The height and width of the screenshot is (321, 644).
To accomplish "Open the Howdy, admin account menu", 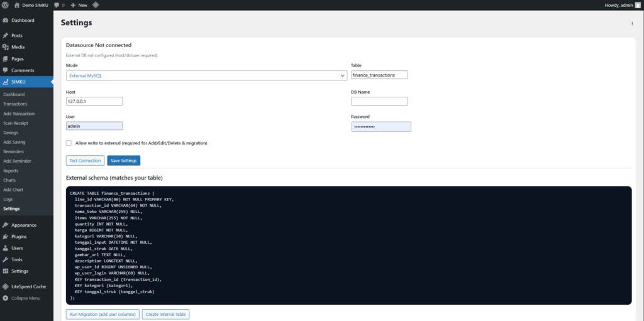I will 622,5.
